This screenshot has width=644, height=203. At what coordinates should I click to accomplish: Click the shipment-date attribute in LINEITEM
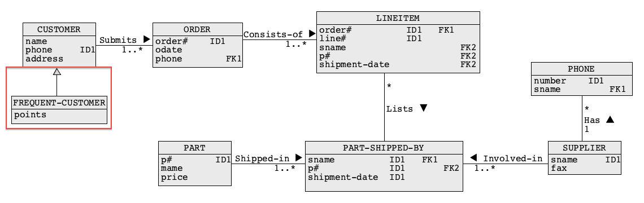click(x=354, y=65)
